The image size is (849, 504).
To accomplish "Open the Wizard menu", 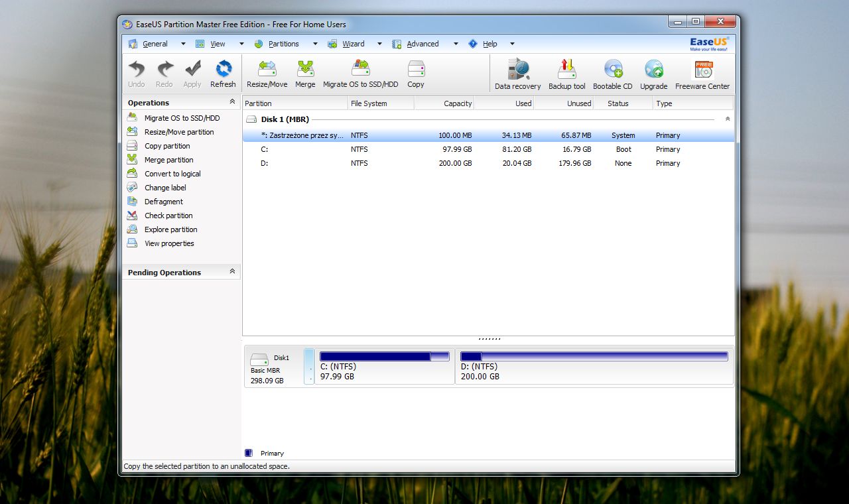I will 353,44.
